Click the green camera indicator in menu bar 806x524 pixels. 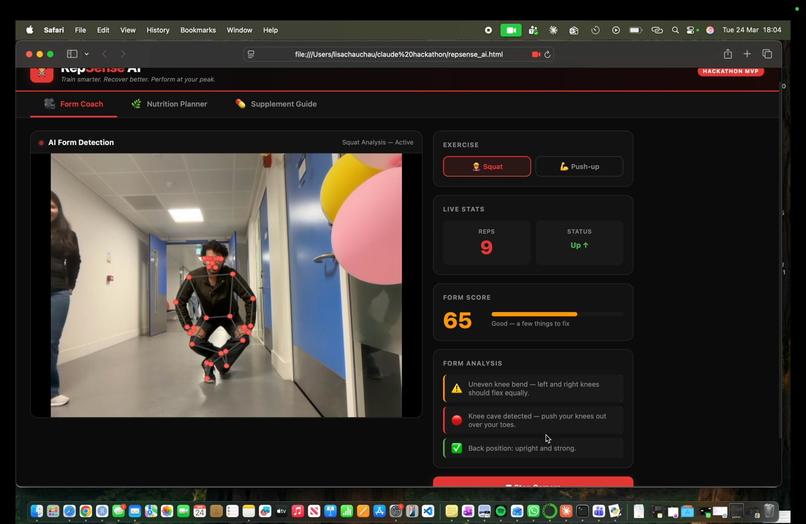[511, 30]
